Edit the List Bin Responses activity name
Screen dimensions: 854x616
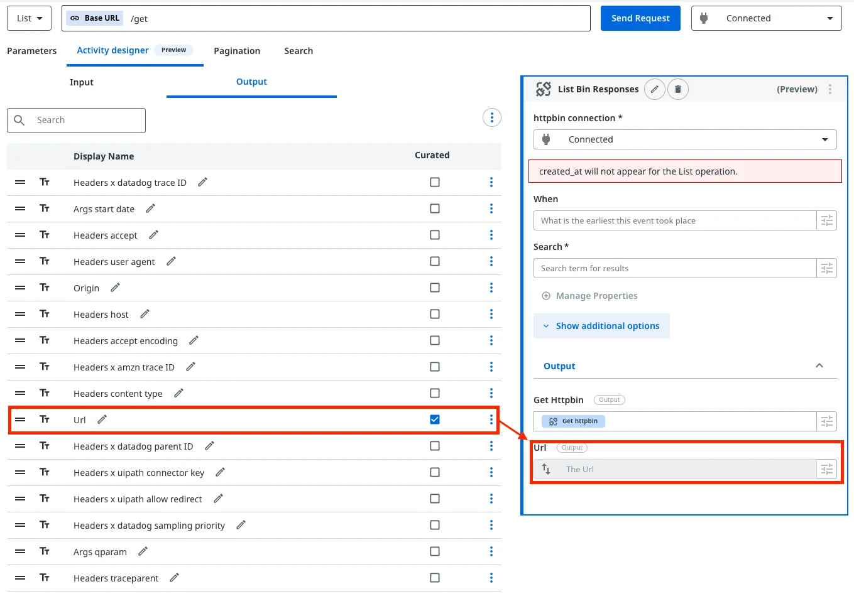[x=654, y=89]
